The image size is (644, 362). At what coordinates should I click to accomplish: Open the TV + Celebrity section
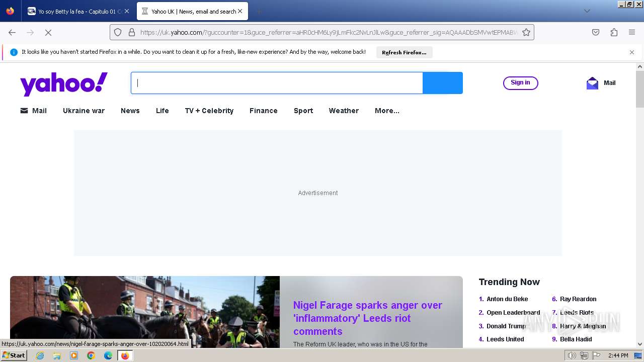pos(209,111)
